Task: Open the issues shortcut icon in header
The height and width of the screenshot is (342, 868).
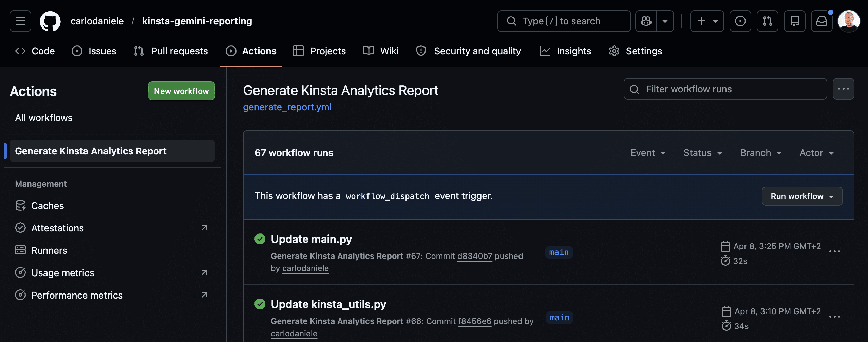Action: 740,21
